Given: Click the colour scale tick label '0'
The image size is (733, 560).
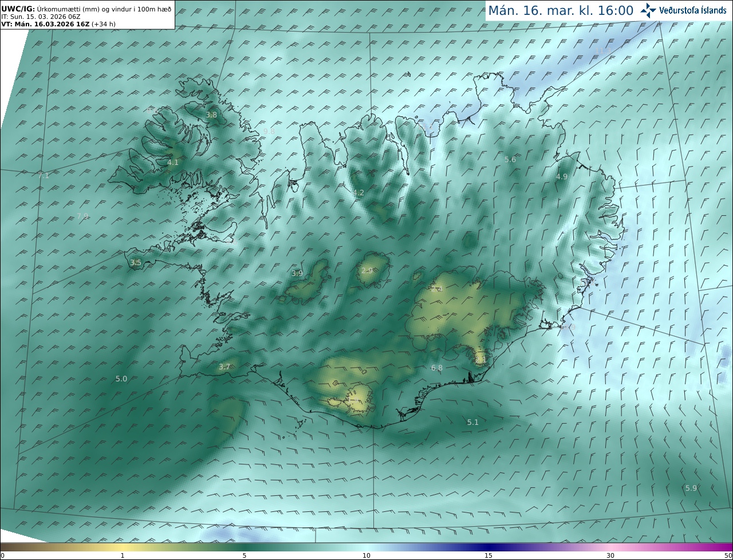Looking at the screenshot, I should click(x=2, y=555).
